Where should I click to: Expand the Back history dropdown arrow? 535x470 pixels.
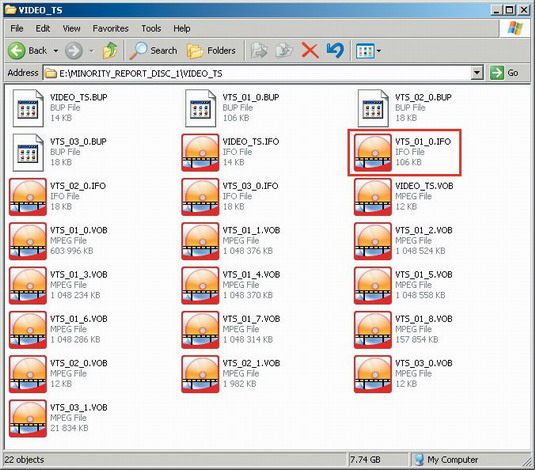(x=56, y=51)
